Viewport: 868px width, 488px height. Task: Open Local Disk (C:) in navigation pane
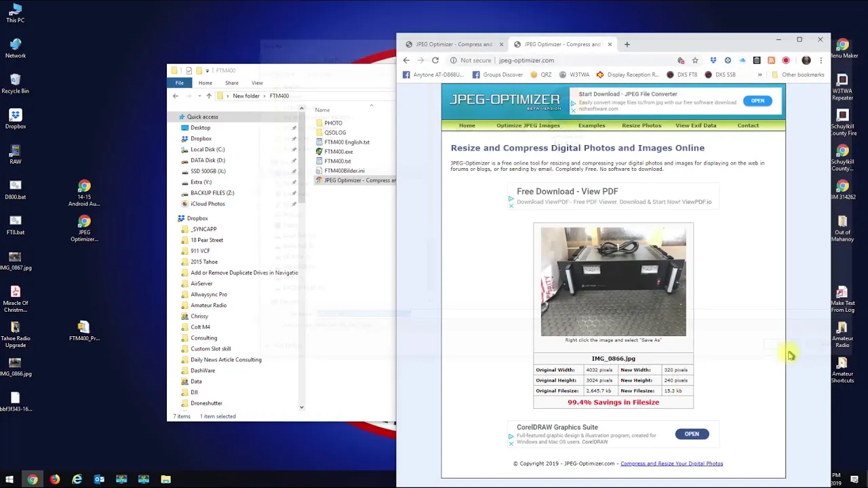[208, 149]
